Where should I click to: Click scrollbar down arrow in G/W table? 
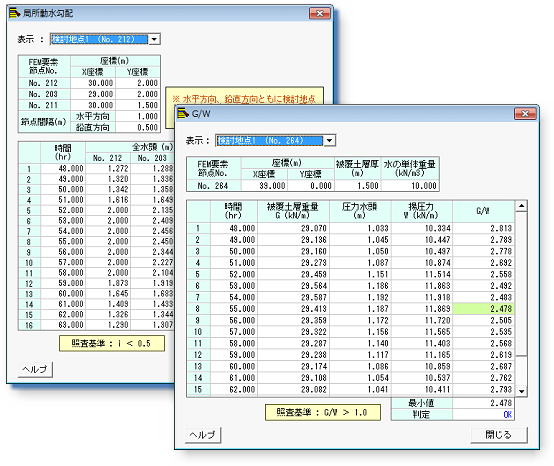pos(521,391)
